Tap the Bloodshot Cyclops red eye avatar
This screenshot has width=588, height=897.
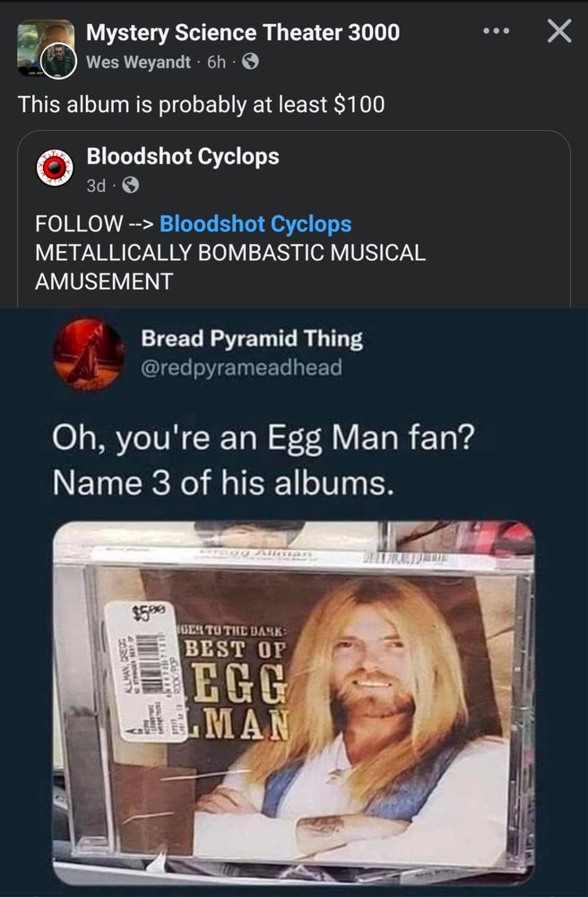53,170
